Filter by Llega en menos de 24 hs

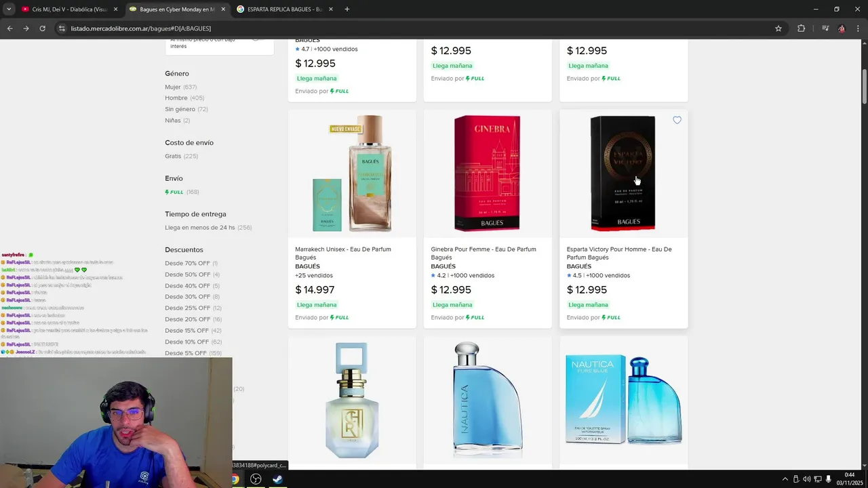point(208,228)
